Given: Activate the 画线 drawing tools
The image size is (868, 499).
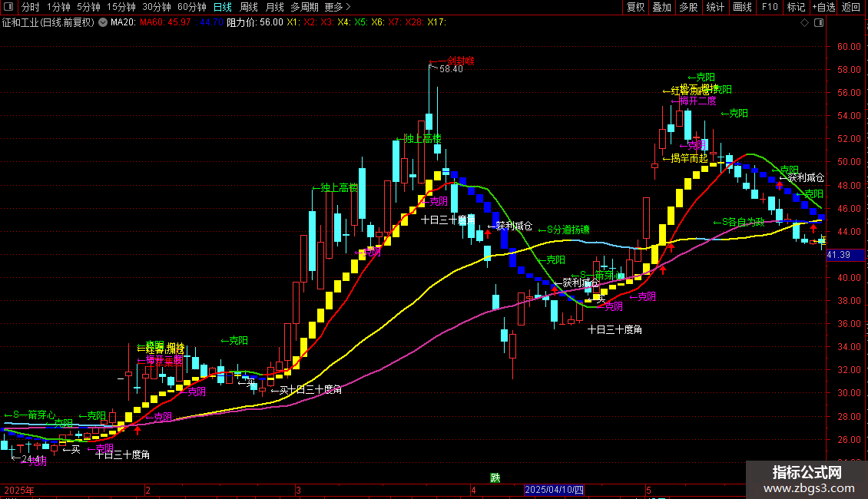Looking at the screenshot, I should pos(742,7).
